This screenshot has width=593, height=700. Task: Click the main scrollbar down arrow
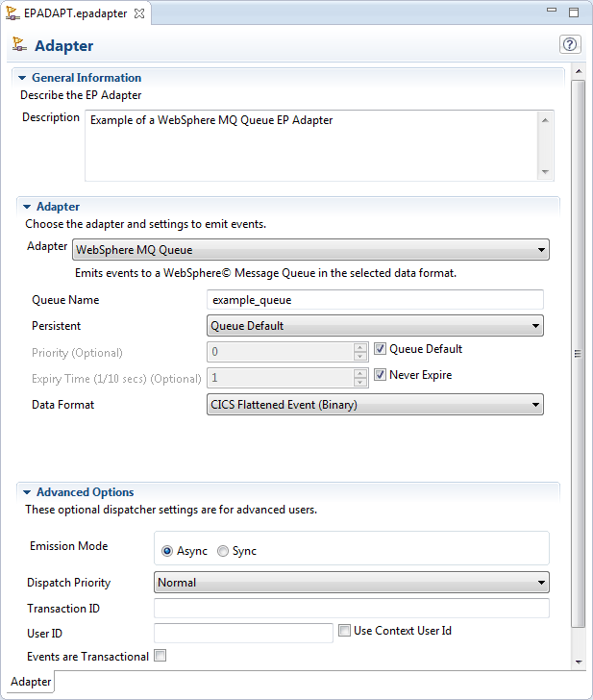[x=579, y=662]
